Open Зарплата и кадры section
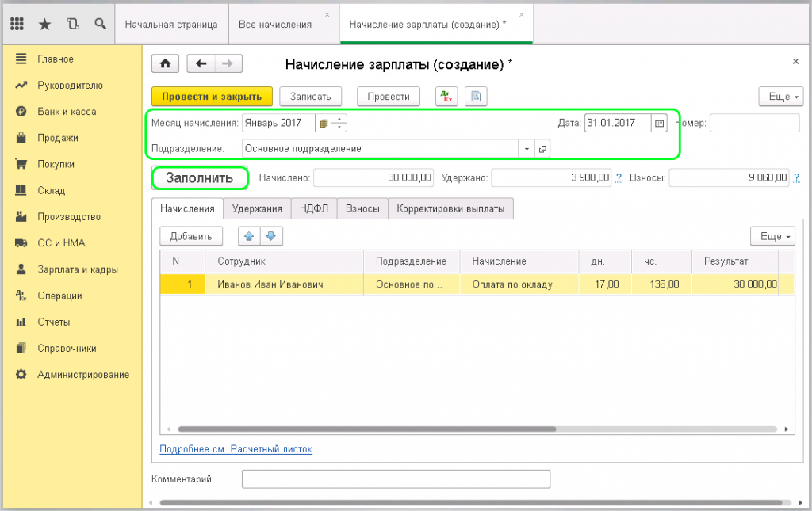This screenshot has width=812, height=511. [78, 269]
